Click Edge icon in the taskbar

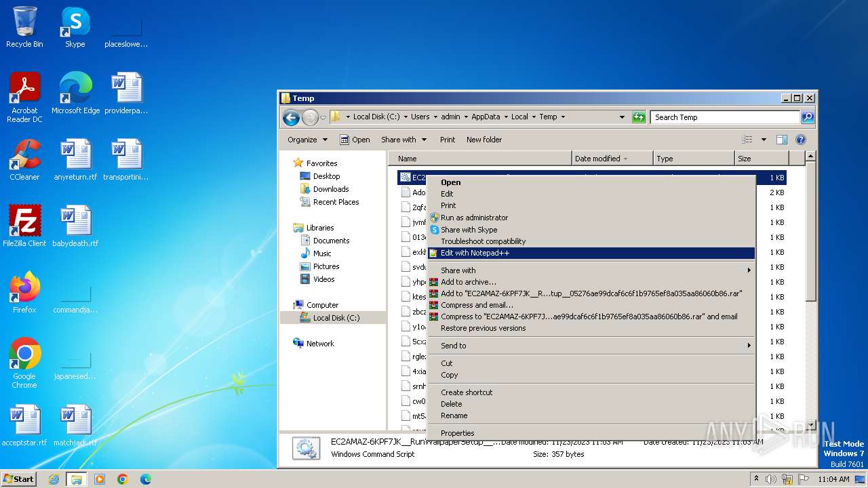click(x=146, y=479)
